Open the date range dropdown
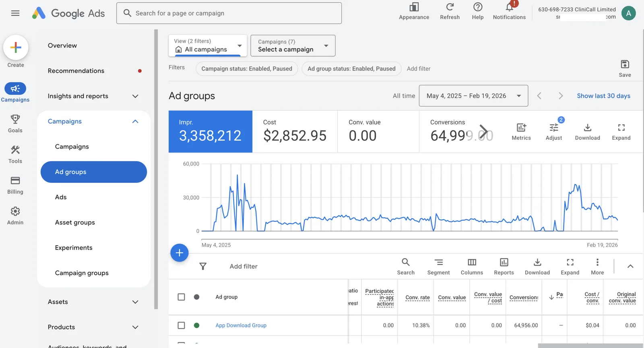644x348 pixels. [x=473, y=96]
